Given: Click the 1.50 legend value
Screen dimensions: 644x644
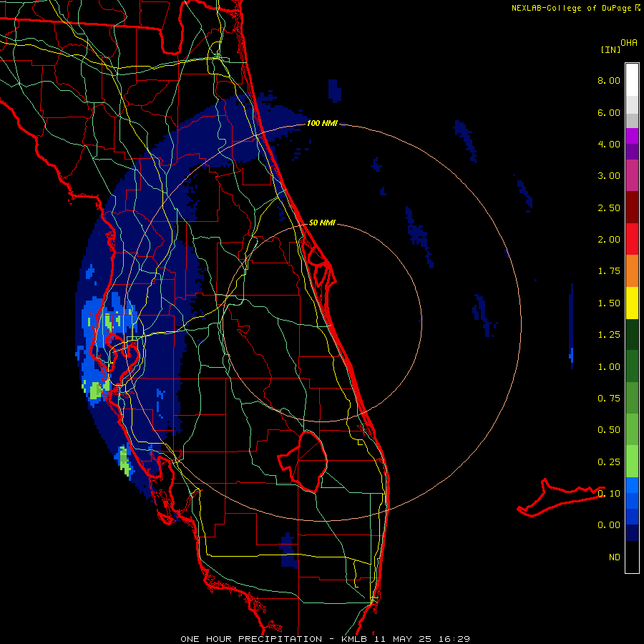Looking at the screenshot, I should 609,303.
